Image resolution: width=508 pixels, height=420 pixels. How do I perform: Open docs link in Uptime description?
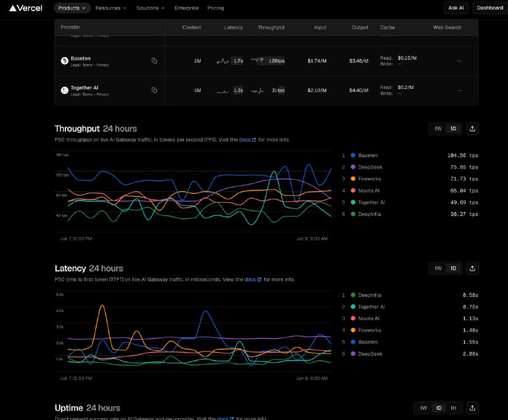(225, 418)
